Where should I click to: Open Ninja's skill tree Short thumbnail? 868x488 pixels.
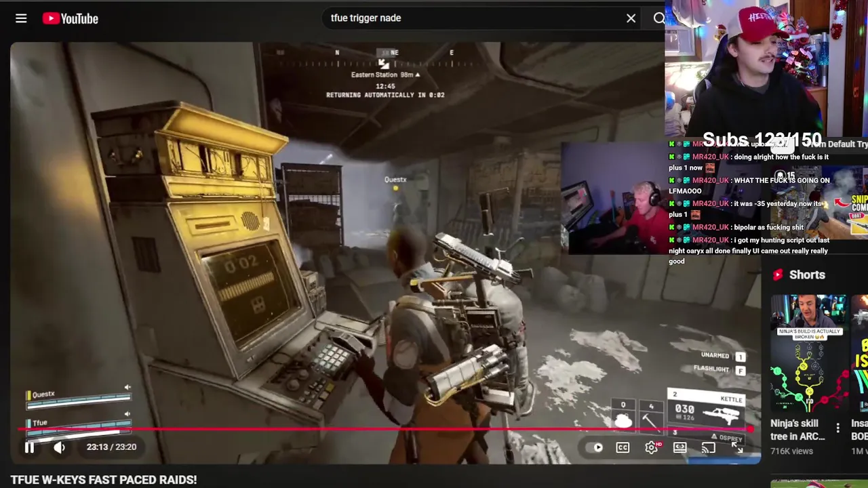[808, 352]
